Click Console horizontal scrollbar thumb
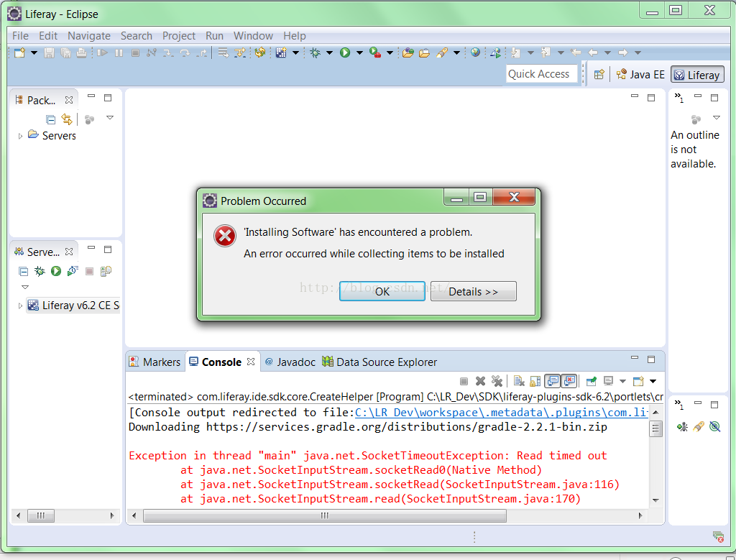The height and width of the screenshot is (560, 736). 325,516
